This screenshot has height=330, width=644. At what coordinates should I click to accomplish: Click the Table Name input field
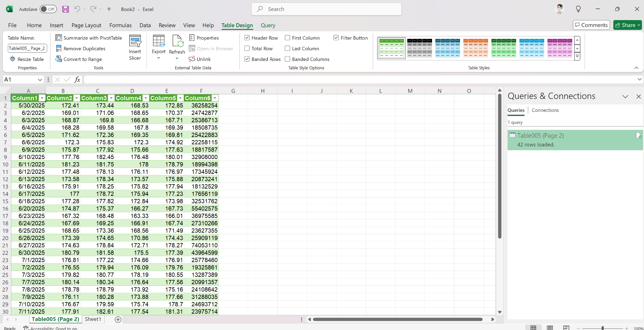pos(27,48)
